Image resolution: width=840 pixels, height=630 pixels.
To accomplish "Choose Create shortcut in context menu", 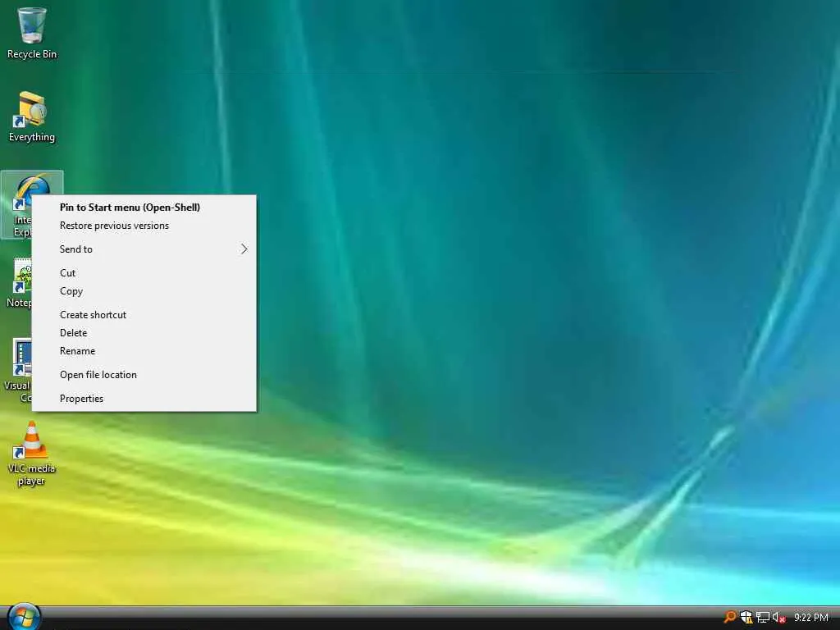I will (144, 314).
